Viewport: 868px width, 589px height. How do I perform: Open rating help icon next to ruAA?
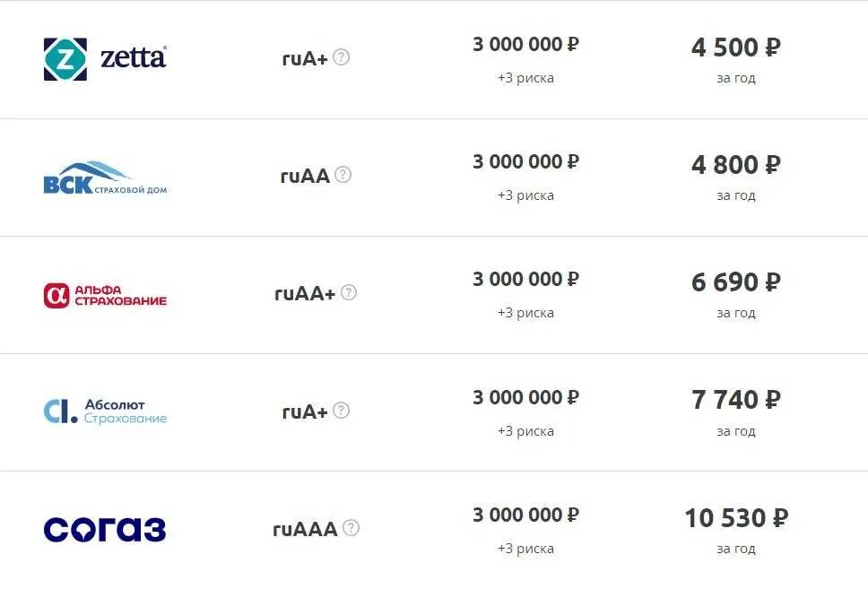[343, 175]
